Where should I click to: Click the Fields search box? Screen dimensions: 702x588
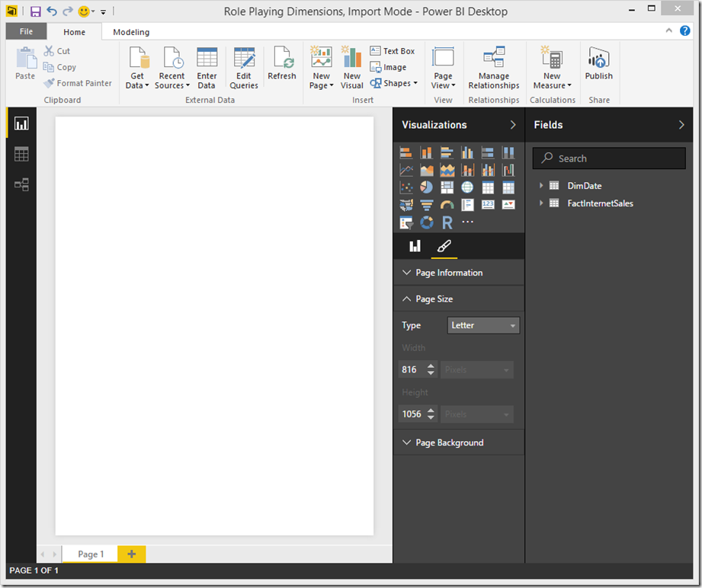point(609,158)
